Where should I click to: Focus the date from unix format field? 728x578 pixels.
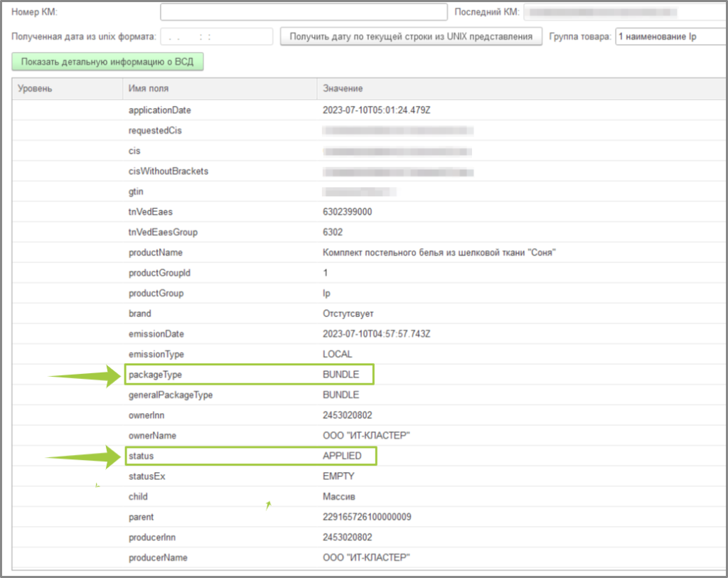(216, 37)
